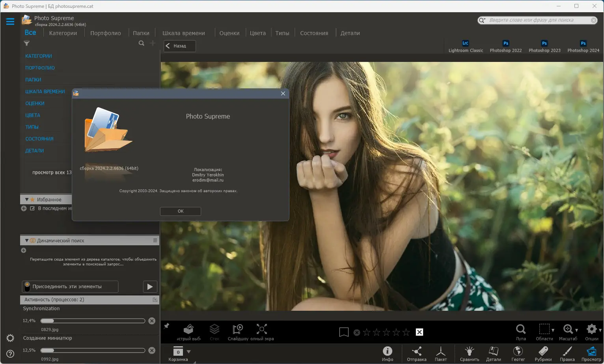Toggle the bookmark flag on the image
The image size is (604, 364).
(x=344, y=332)
